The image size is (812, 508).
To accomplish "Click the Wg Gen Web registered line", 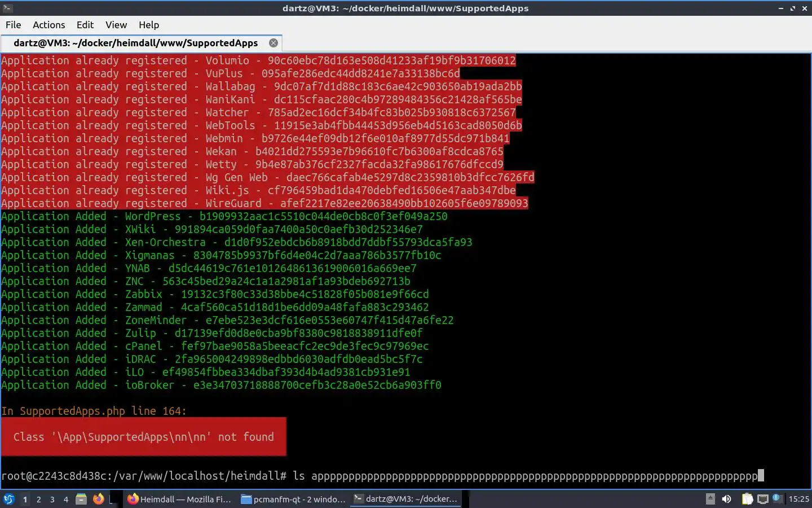I will click(268, 177).
